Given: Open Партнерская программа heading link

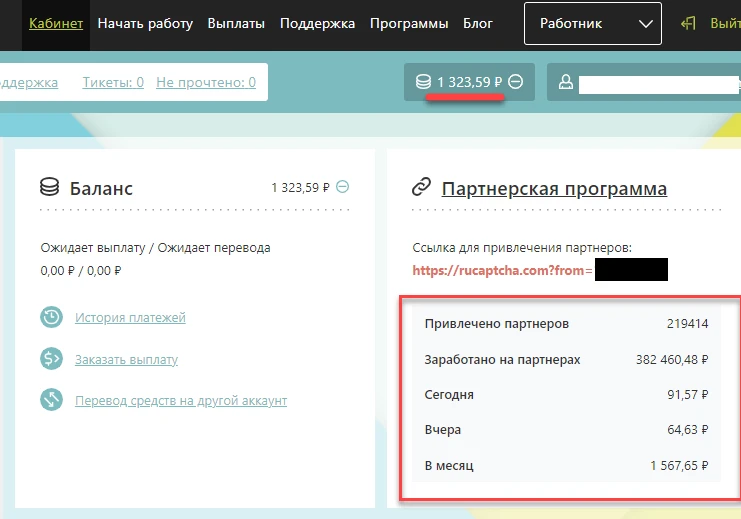Looking at the screenshot, I should point(554,189).
